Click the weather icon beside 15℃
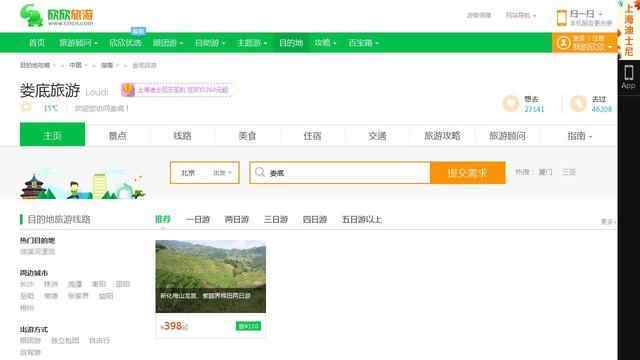Image resolution: width=640 pixels, height=360 pixels. [x=26, y=108]
